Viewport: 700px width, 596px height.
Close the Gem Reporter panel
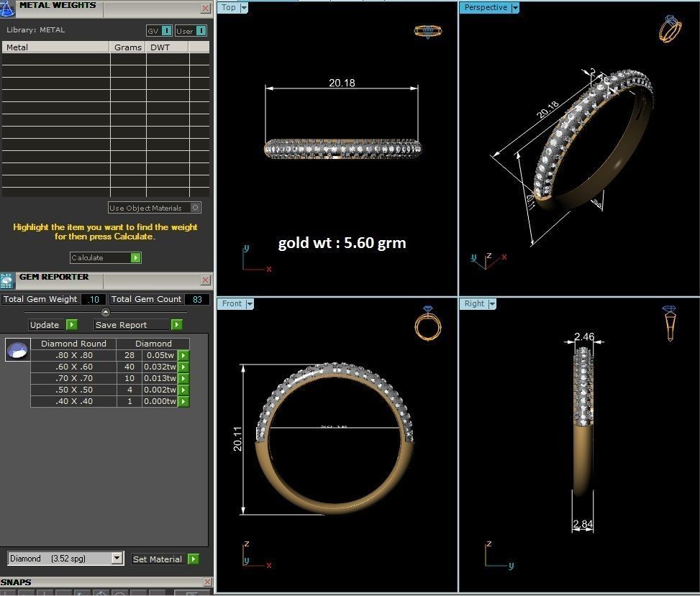tap(205, 280)
